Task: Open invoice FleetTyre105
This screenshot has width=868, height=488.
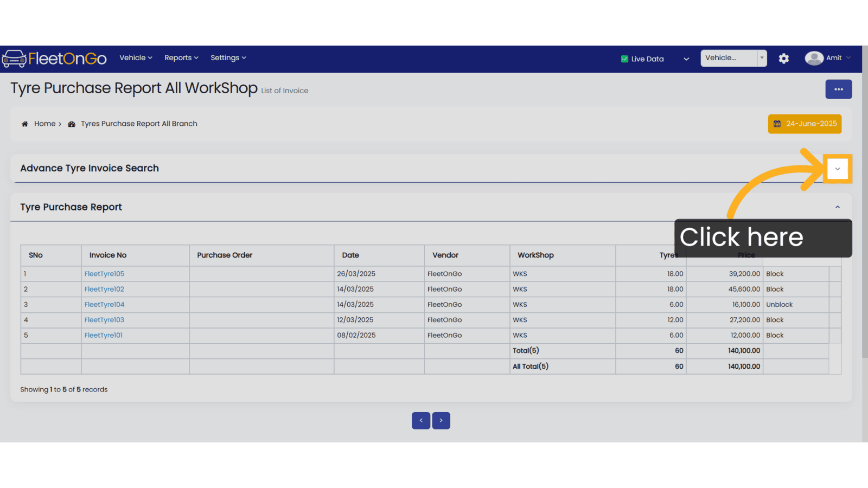Action: (x=104, y=274)
